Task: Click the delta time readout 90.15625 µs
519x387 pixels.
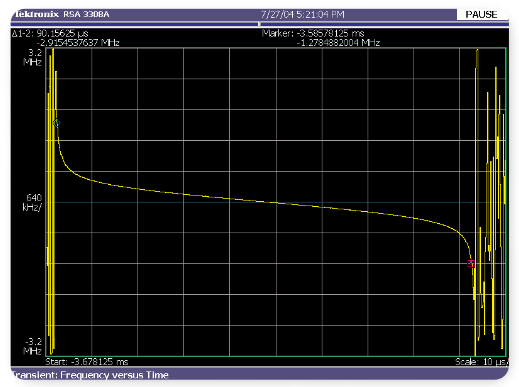Action: pos(50,33)
